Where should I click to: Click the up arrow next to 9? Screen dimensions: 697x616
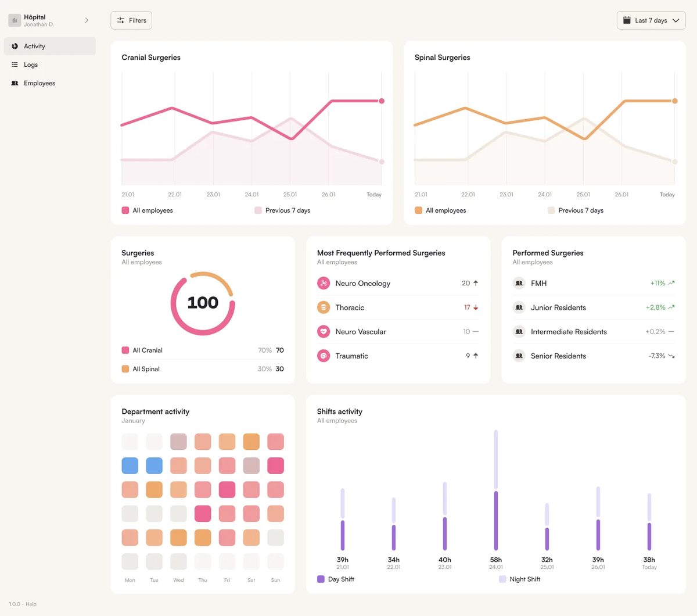click(476, 356)
